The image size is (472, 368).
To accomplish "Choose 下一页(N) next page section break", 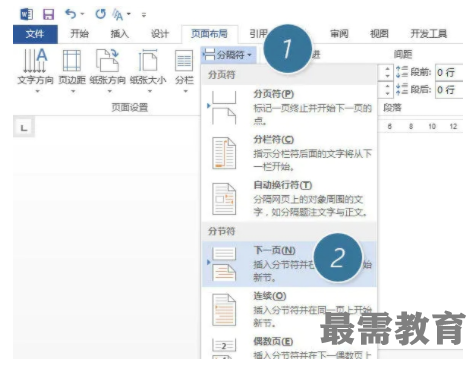I will coord(289,264).
